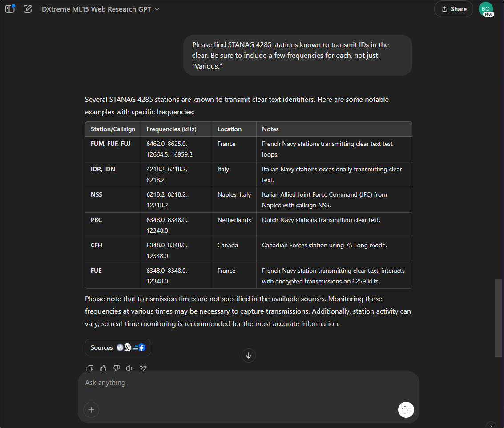
Task: Open the BO profile account menu
Action: [x=486, y=9]
